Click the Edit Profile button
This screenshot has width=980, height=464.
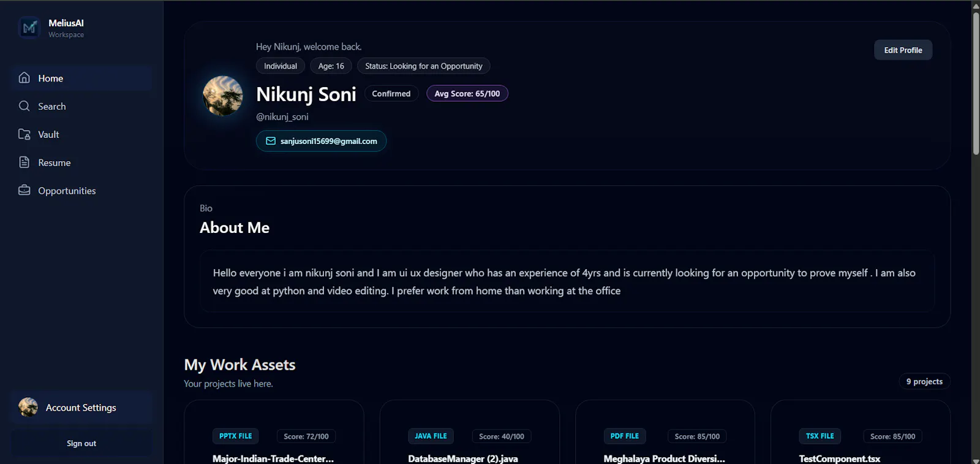point(903,50)
